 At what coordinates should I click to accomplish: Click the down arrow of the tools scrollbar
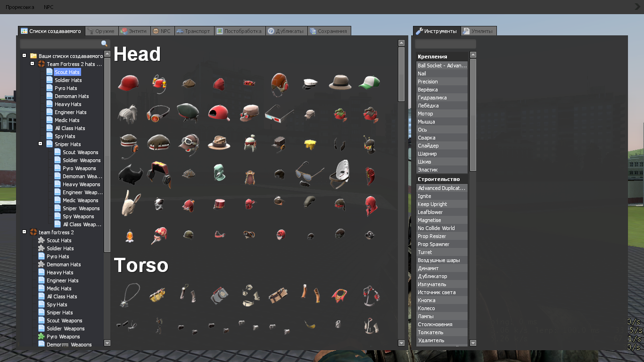point(473,343)
